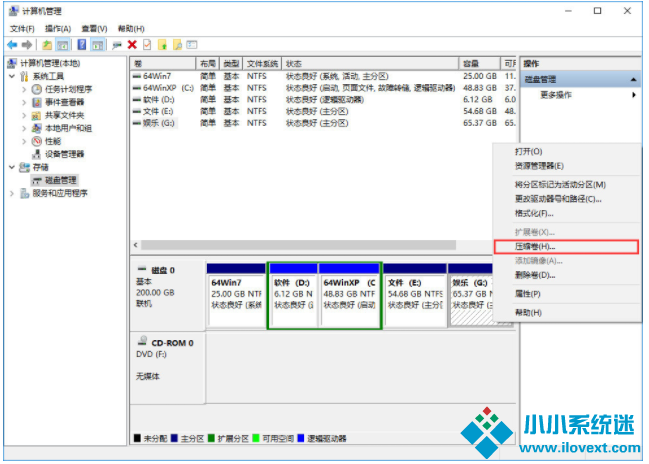
Task: Click the 性能 monitor icon
Action: click(x=36, y=141)
